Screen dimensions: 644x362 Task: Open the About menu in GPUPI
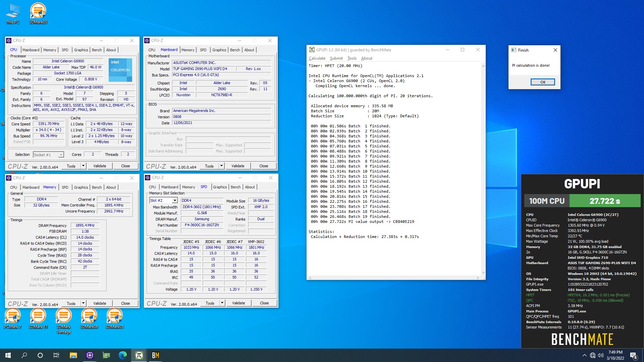(x=367, y=58)
